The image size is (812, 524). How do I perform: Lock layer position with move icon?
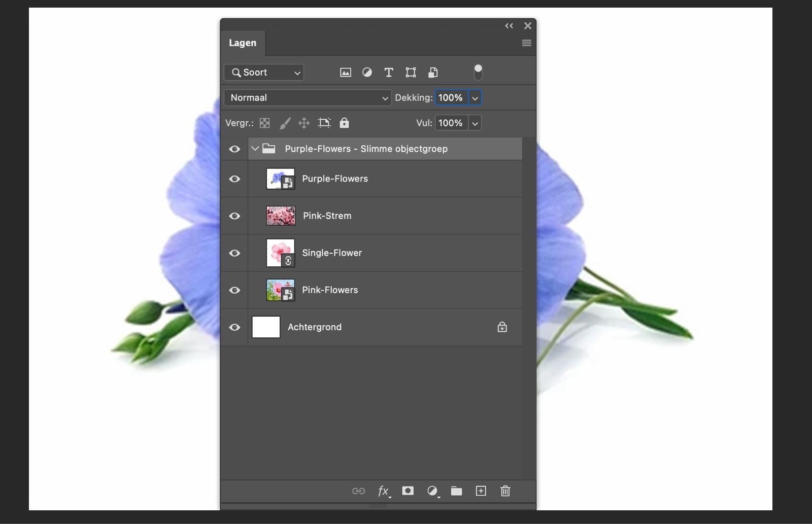304,123
